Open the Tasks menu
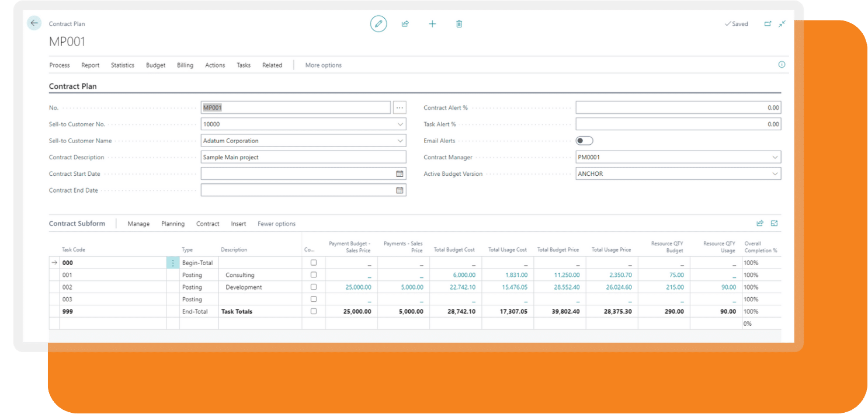 coord(244,65)
